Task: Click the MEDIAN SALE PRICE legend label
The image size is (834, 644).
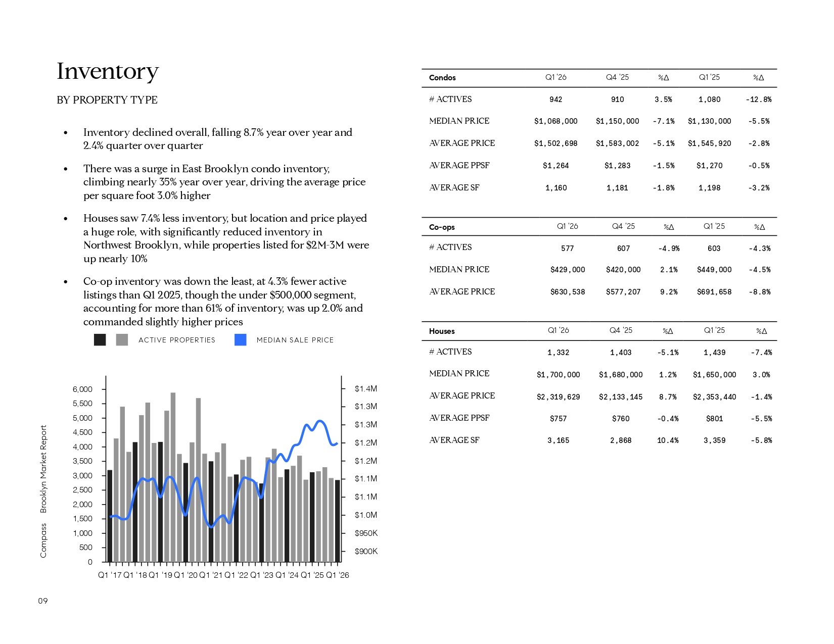Action: click(x=295, y=340)
